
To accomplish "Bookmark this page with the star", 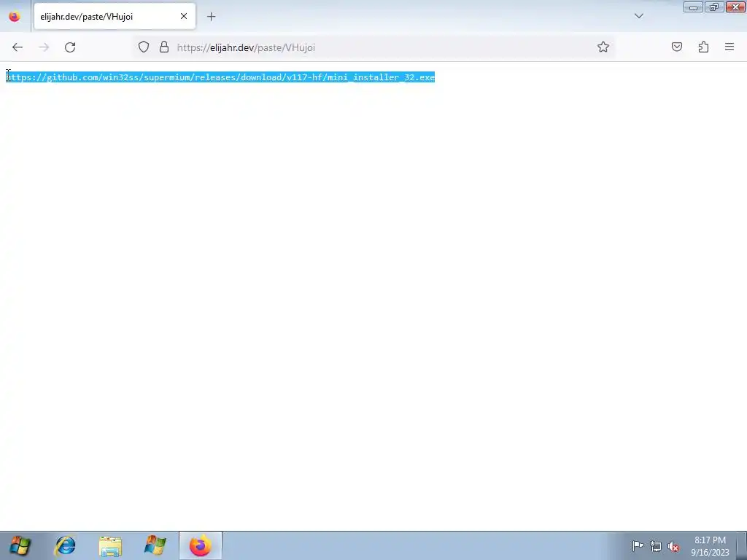I will click(603, 47).
